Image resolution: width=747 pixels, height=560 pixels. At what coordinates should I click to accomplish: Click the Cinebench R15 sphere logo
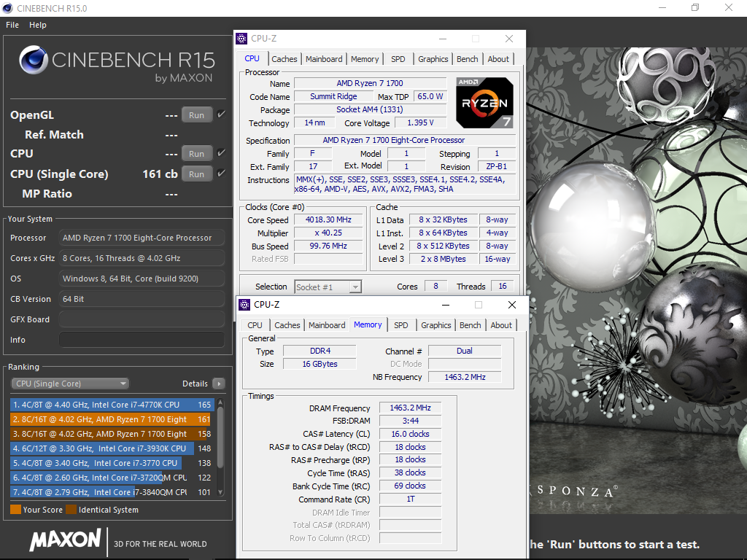pos(34,60)
